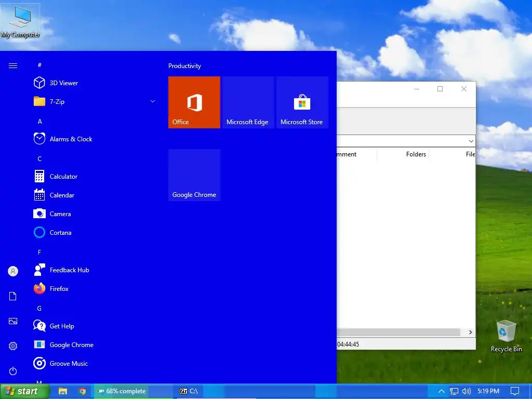Screen dimensions: 532x399
Task: Open Cortana from the app list
Action: tap(60, 232)
